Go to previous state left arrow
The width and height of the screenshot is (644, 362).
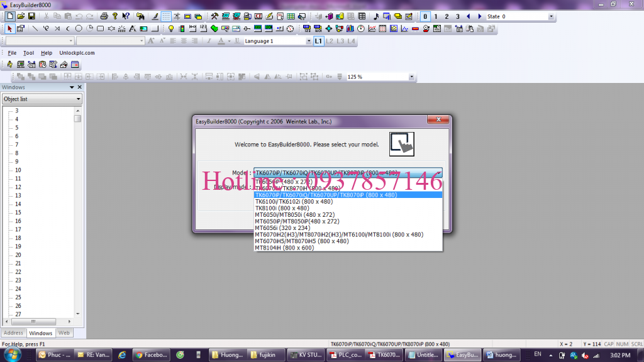pos(468,16)
